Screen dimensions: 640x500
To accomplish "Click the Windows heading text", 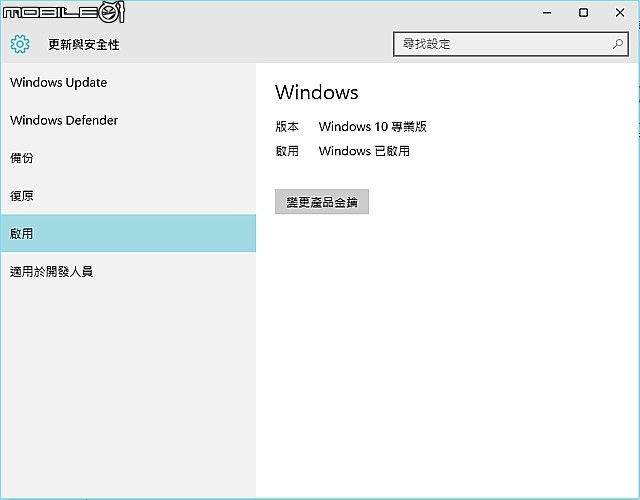I will pyautogui.click(x=317, y=92).
